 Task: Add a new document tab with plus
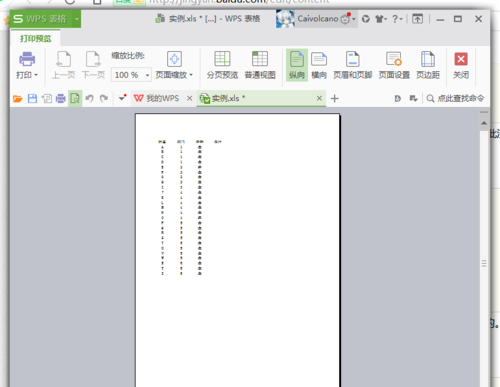pyautogui.click(x=334, y=98)
